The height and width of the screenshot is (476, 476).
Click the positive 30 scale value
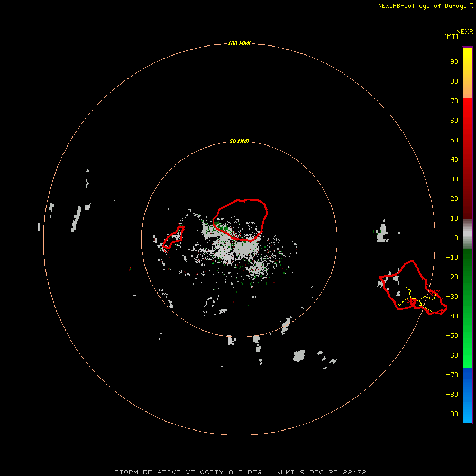[454, 179]
